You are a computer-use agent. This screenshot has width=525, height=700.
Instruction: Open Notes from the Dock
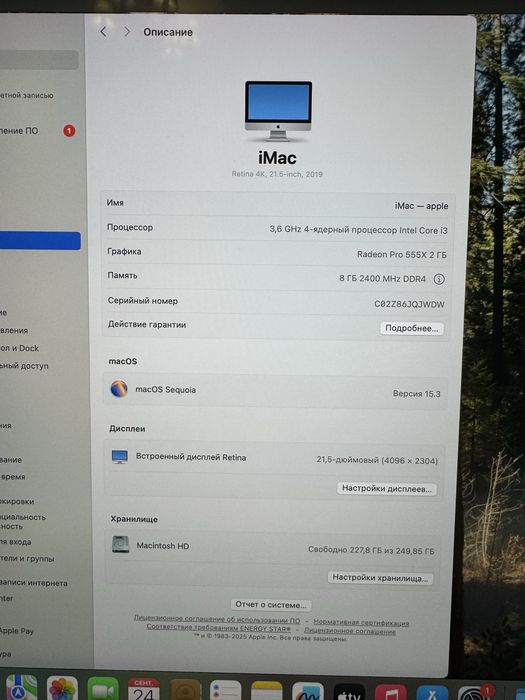pos(267,691)
